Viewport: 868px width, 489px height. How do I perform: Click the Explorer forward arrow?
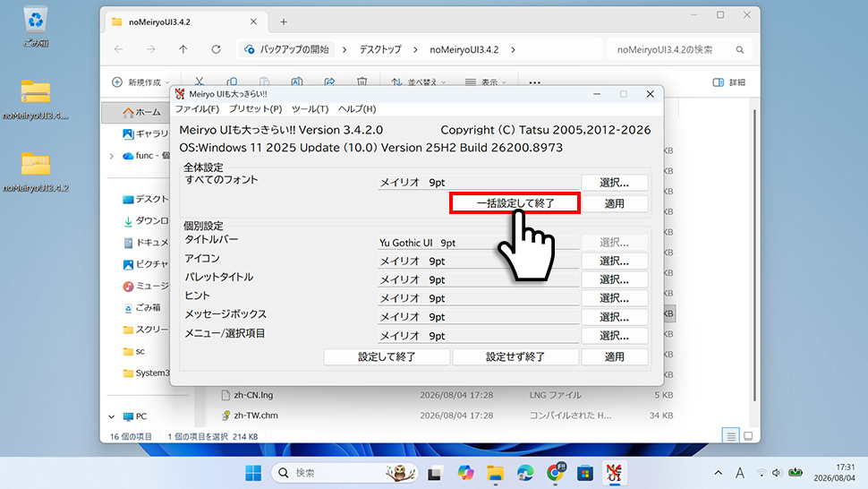click(151, 49)
